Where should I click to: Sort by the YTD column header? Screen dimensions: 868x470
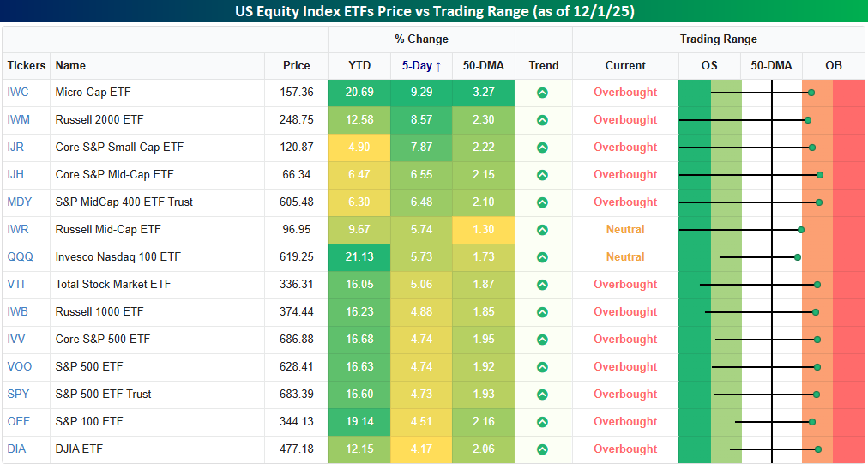[x=359, y=65]
